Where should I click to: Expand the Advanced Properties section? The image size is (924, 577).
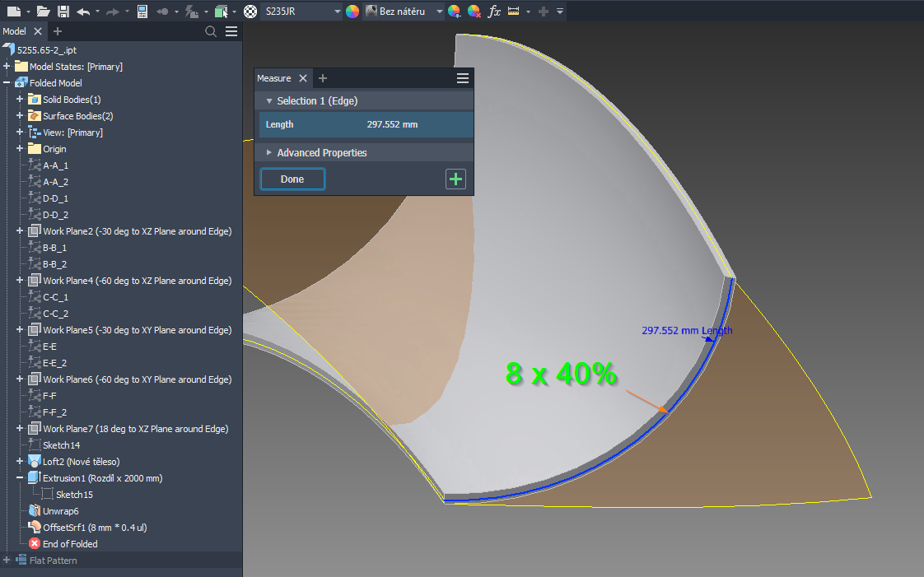pyautogui.click(x=268, y=152)
